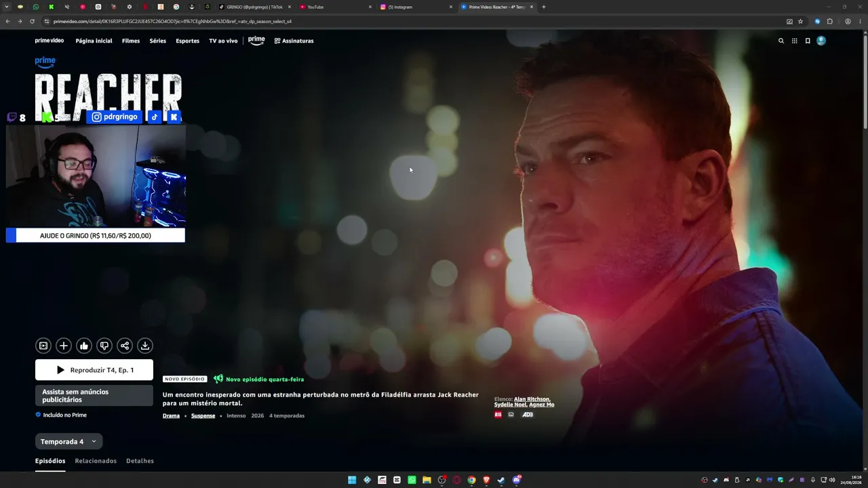The height and width of the screenshot is (488, 868).
Task: Open the 'Drama' genre link
Action: tap(171, 415)
